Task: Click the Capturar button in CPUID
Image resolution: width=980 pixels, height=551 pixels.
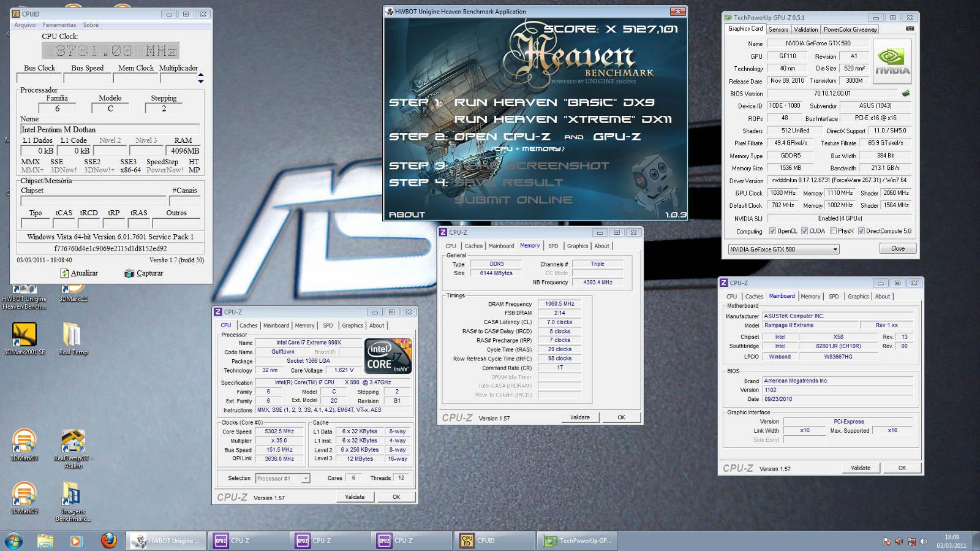Action: (x=144, y=273)
